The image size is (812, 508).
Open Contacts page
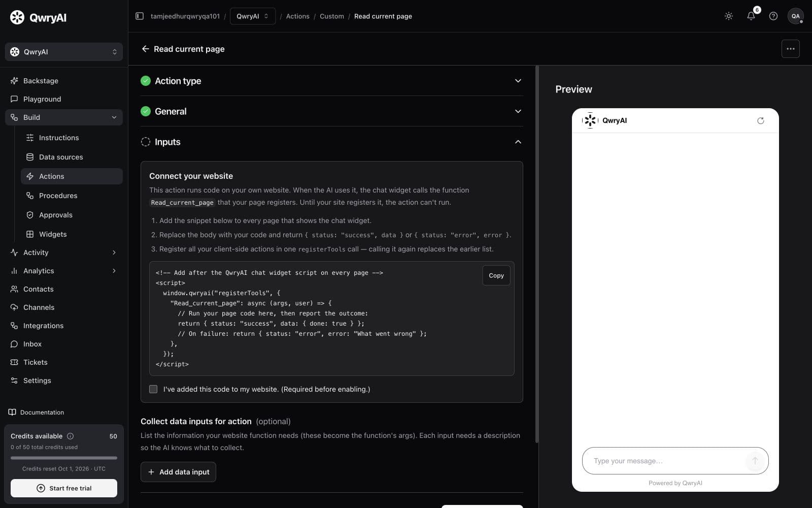[64, 289]
